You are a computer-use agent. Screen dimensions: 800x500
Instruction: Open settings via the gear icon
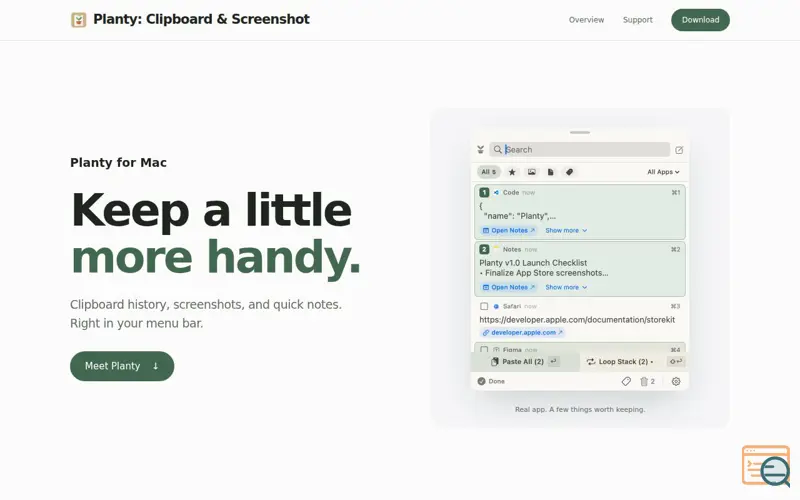click(x=676, y=381)
